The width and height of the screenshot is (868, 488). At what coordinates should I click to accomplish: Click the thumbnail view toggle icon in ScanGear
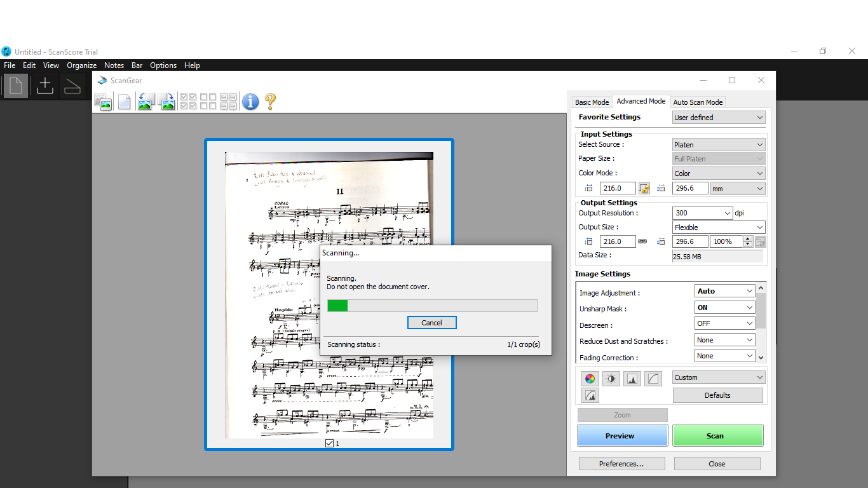103,102
